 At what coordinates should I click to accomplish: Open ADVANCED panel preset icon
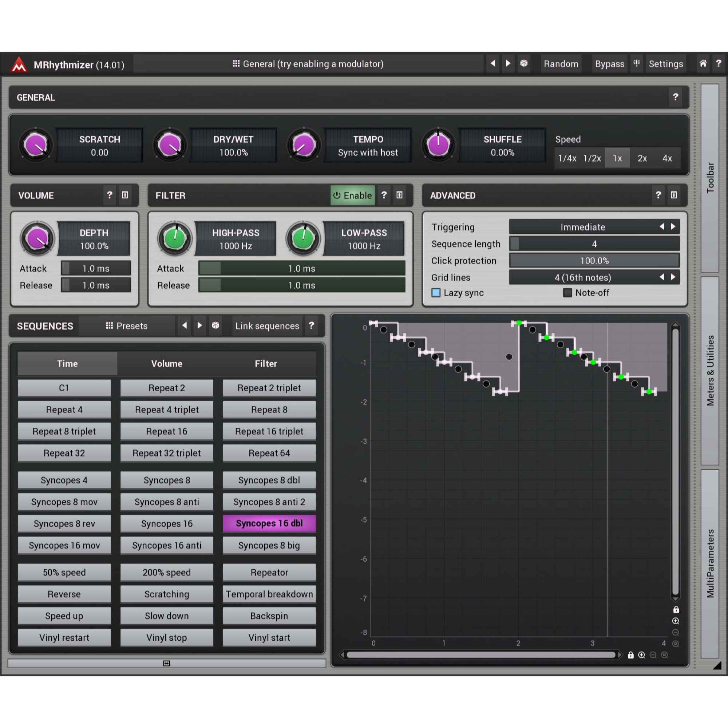pyautogui.click(x=674, y=195)
